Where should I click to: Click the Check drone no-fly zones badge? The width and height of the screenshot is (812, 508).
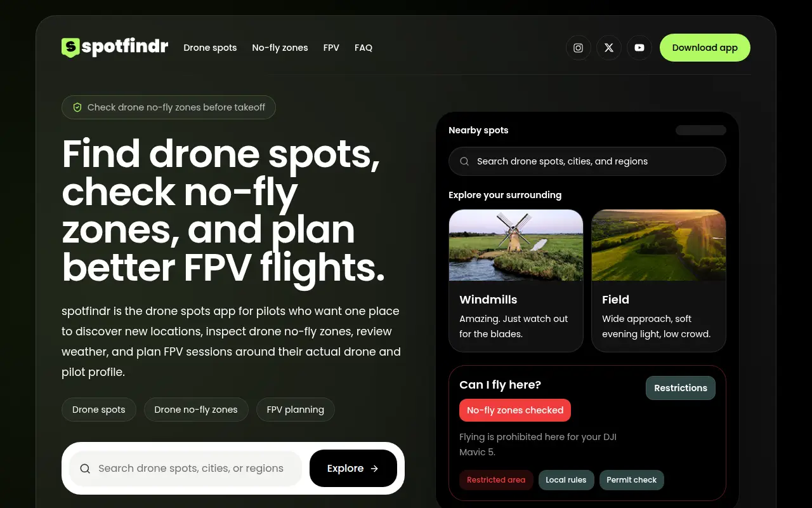pyautogui.click(x=169, y=107)
